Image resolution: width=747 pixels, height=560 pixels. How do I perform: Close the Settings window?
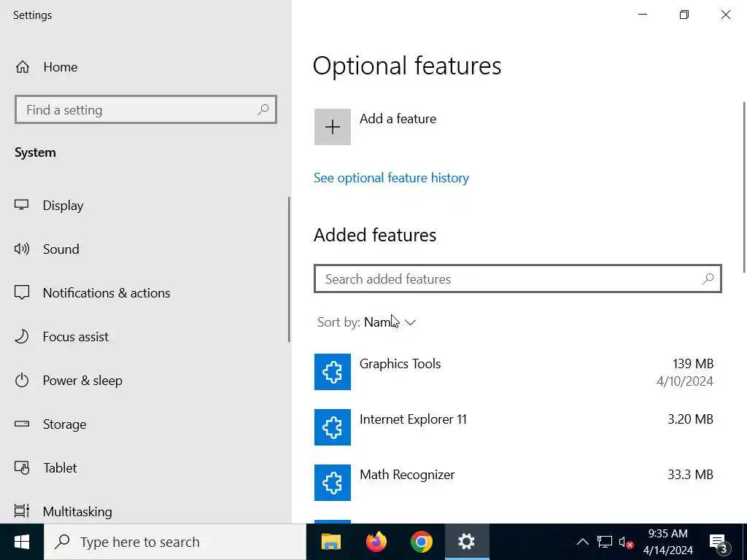pyautogui.click(x=726, y=15)
